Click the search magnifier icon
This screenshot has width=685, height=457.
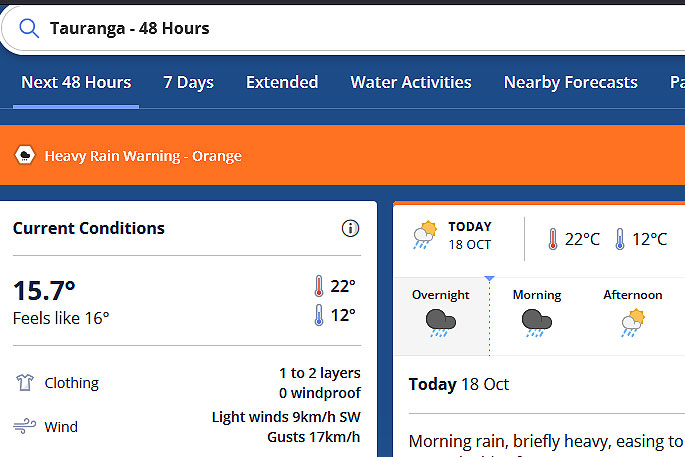29,28
